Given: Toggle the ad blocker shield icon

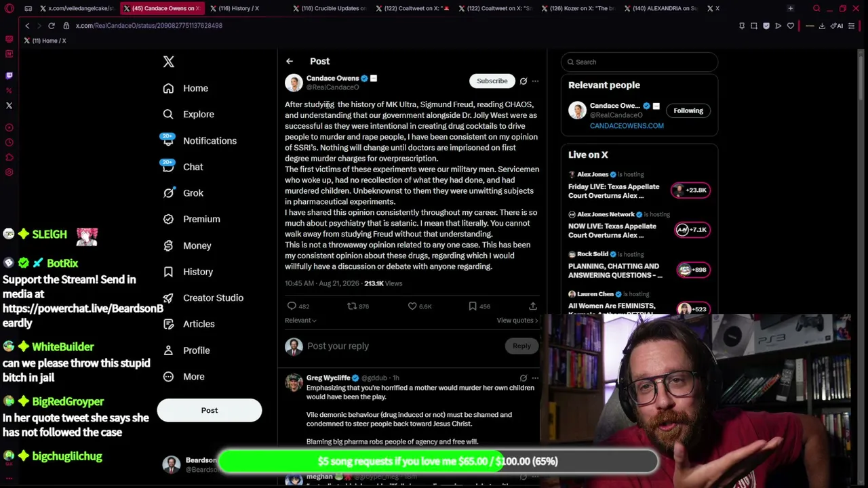Looking at the screenshot, I should pyautogui.click(x=766, y=26).
